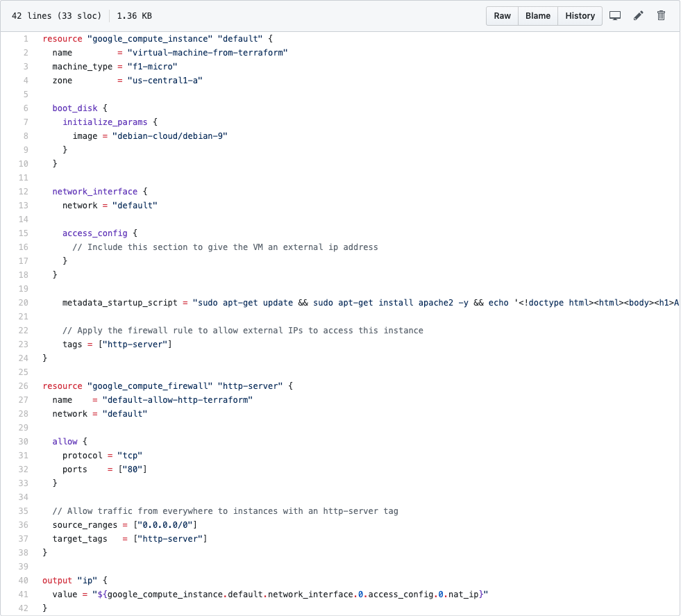681x616 pixels.
Task: Delete this file with the trash icon
Action: (661, 15)
